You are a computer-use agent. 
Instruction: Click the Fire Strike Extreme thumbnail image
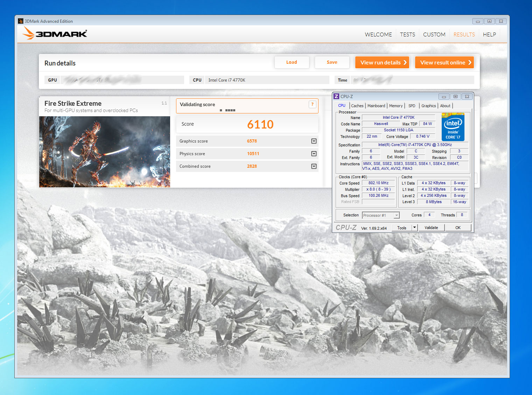(105, 152)
